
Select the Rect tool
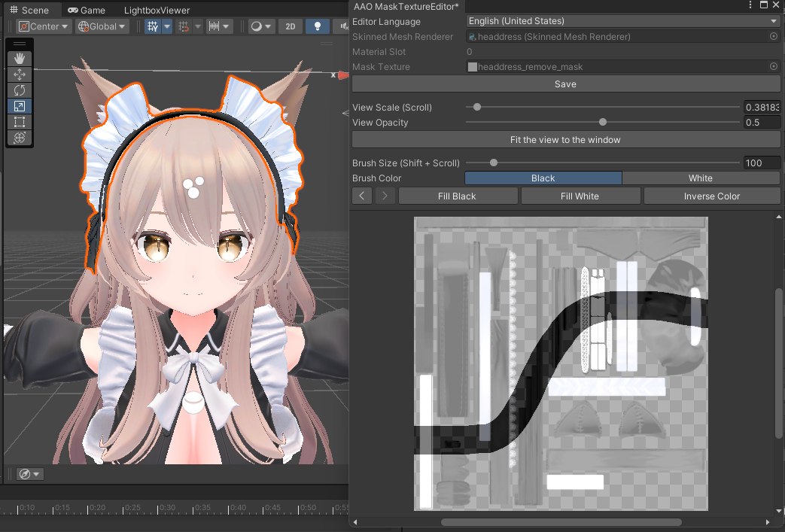[20, 122]
